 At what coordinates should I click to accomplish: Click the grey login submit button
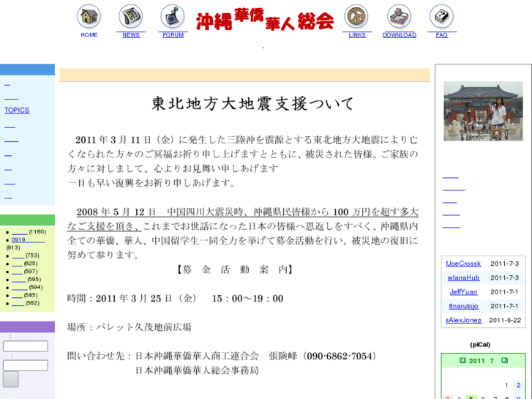pos(11,379)
